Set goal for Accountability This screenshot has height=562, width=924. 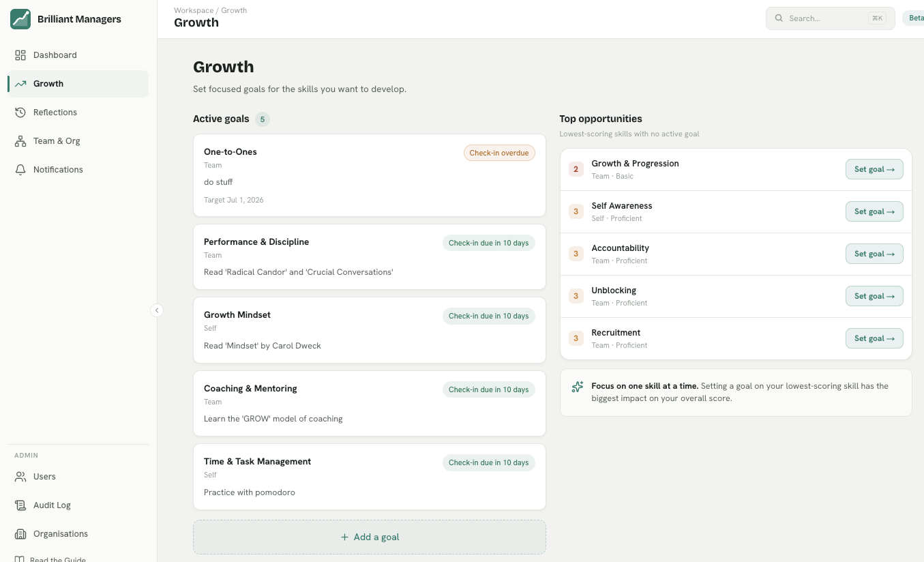[x=874, y=254]
